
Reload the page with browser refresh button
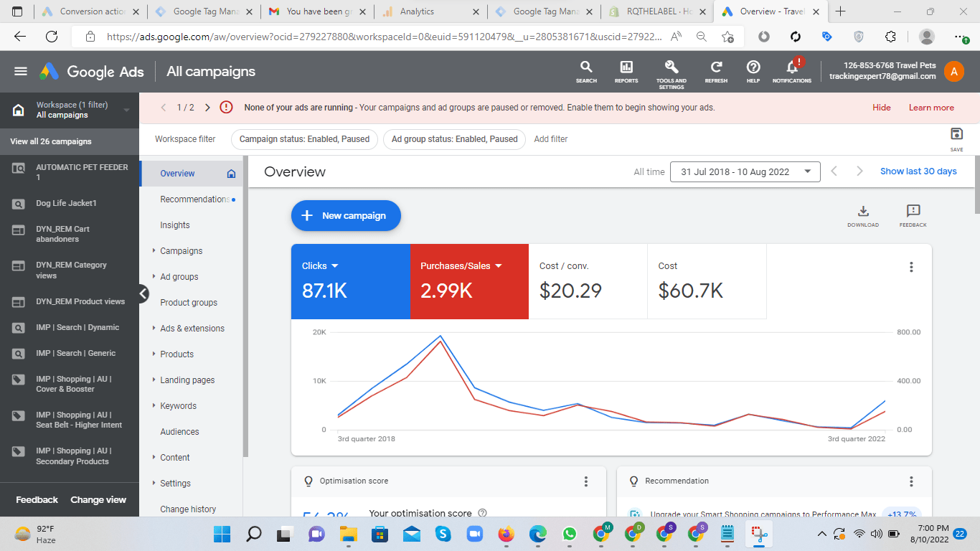pyautogui.click(x=52, y=37)
